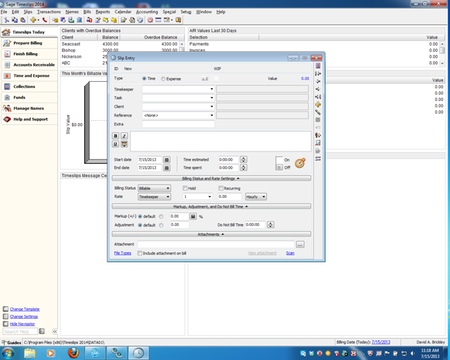The image size is (450, 360).
Task: Open the Rate Timekeeper dropdown
Action: (x=154, y=197)
